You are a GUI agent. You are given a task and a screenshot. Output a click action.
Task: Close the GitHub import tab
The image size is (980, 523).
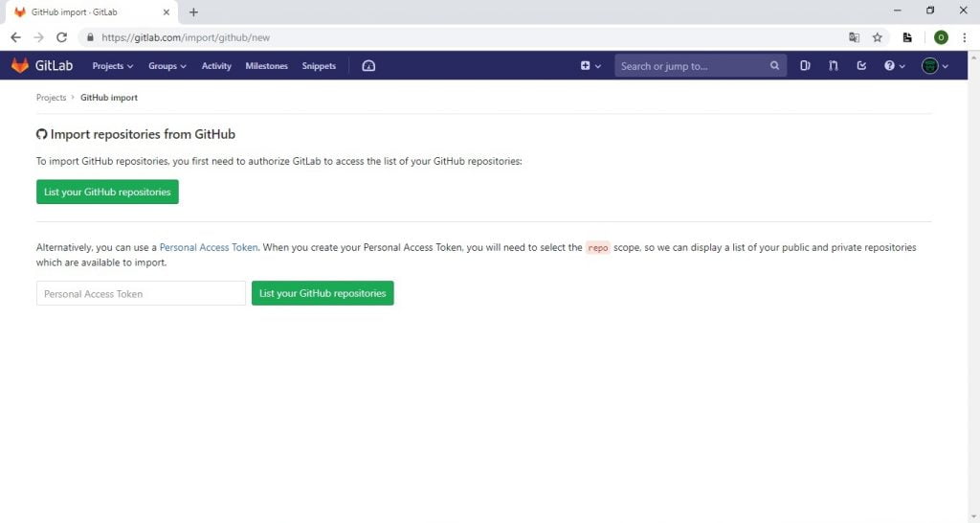pyautogui.click(x=167, y=11)
